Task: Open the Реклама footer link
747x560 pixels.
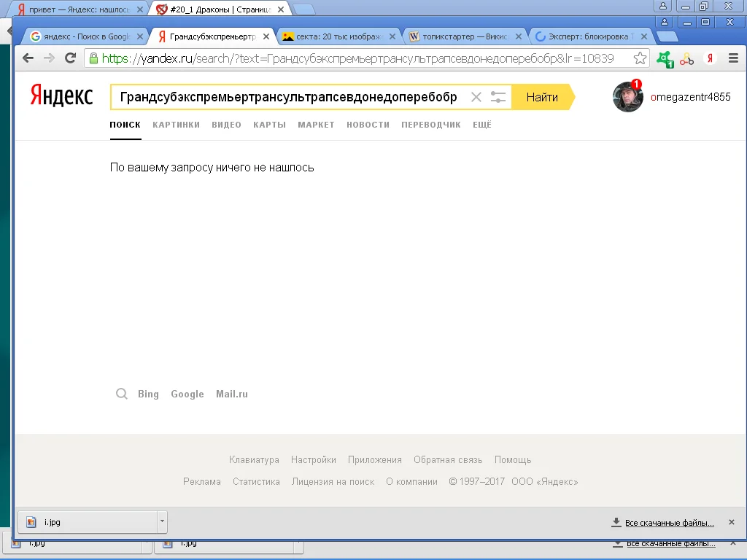Action: 202,481
